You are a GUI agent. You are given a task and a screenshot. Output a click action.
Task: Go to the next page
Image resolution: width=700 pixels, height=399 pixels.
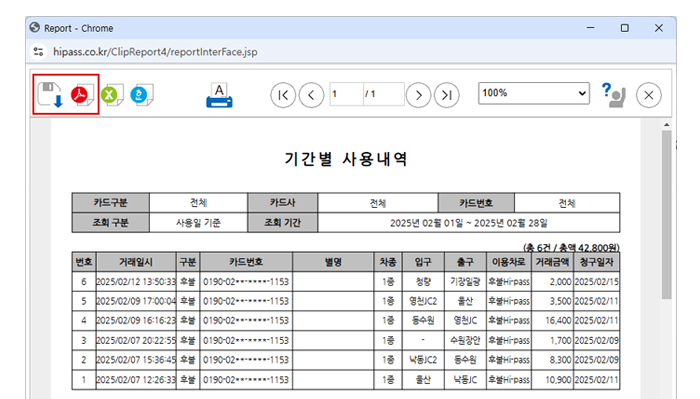pyautogui.click(x=418, y=95)
